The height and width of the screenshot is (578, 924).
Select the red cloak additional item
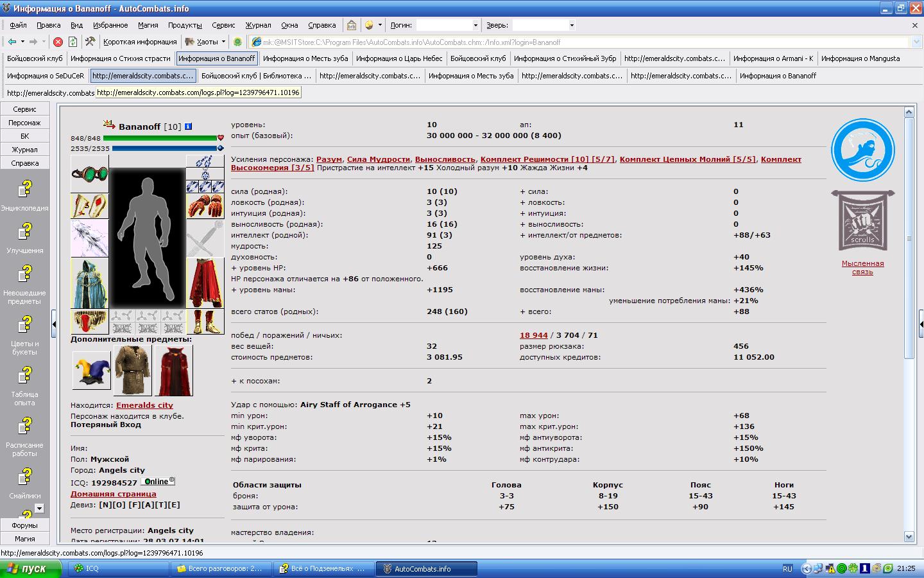[174, 371]
